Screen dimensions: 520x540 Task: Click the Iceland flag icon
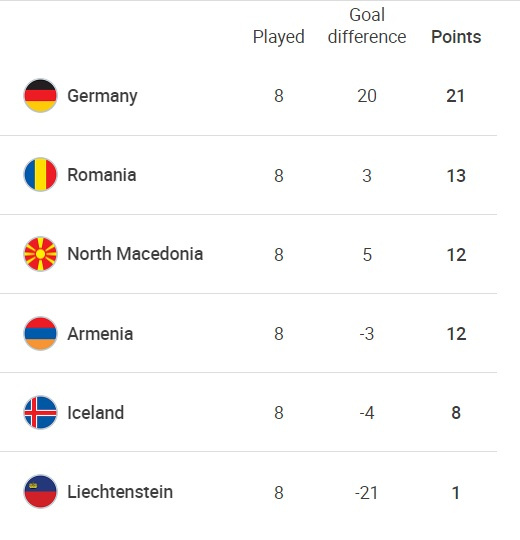pyautogui.click(x=40, y=412)
